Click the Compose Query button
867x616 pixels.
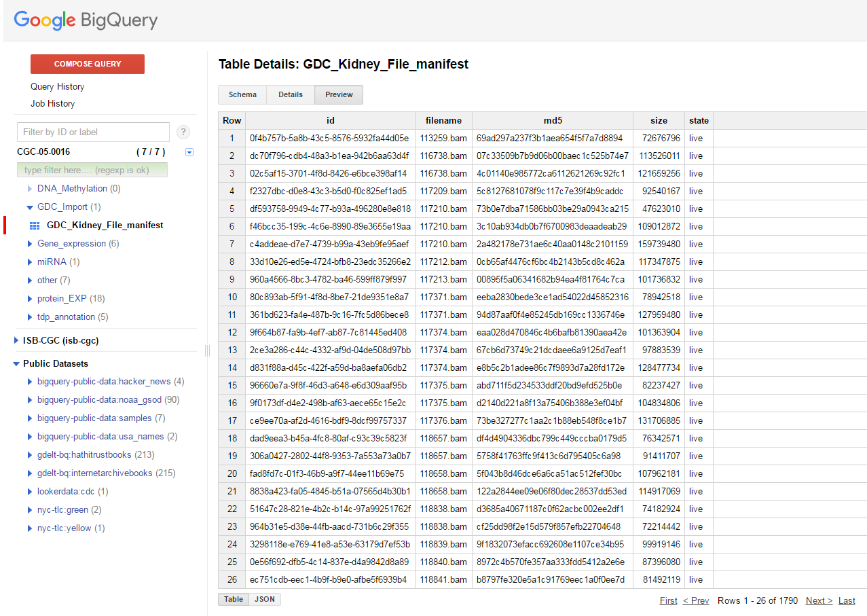click(88, 64)
